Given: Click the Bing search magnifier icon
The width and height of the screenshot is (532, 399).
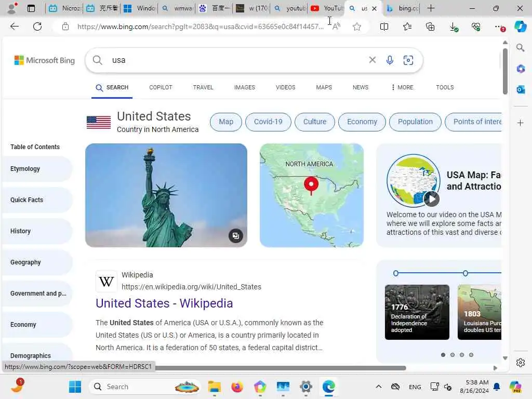Looking at the screenshot, I should [x=97, y=60].
